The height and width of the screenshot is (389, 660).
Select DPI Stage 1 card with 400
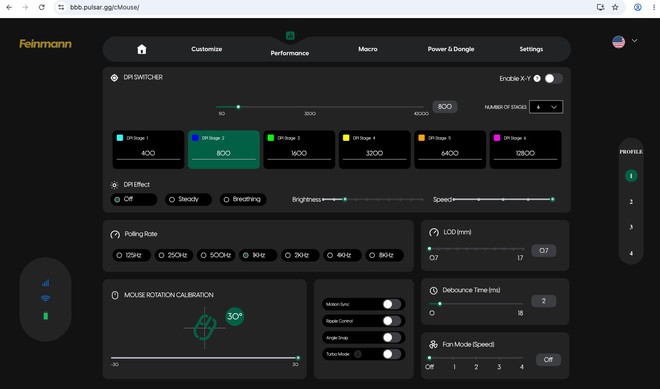(x=148, y=149)
